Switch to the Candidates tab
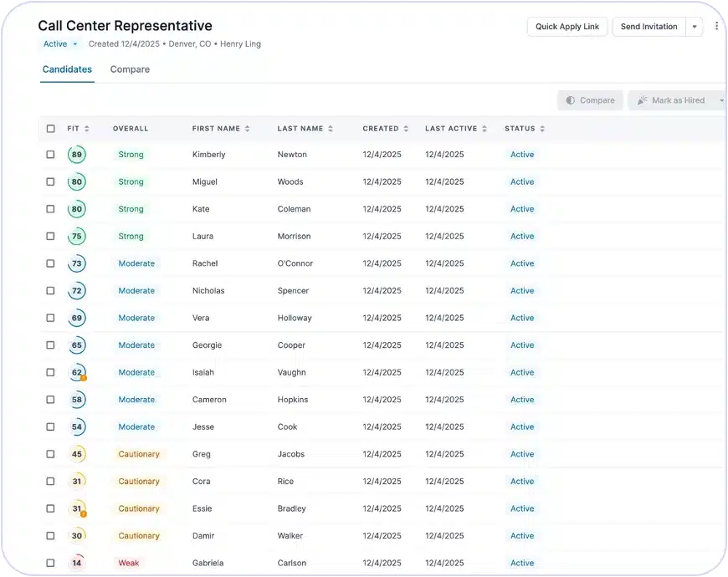 click(x=67, y=69)
